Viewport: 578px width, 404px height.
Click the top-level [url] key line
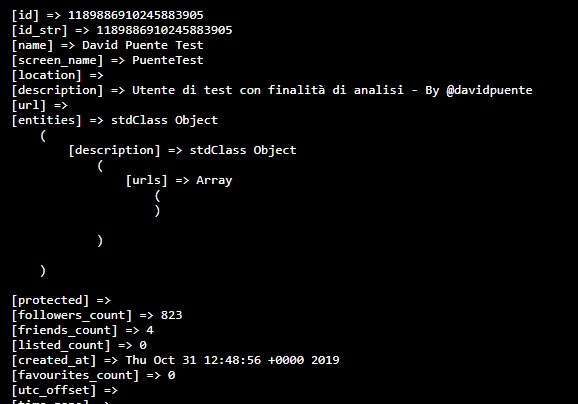point(39,105)
